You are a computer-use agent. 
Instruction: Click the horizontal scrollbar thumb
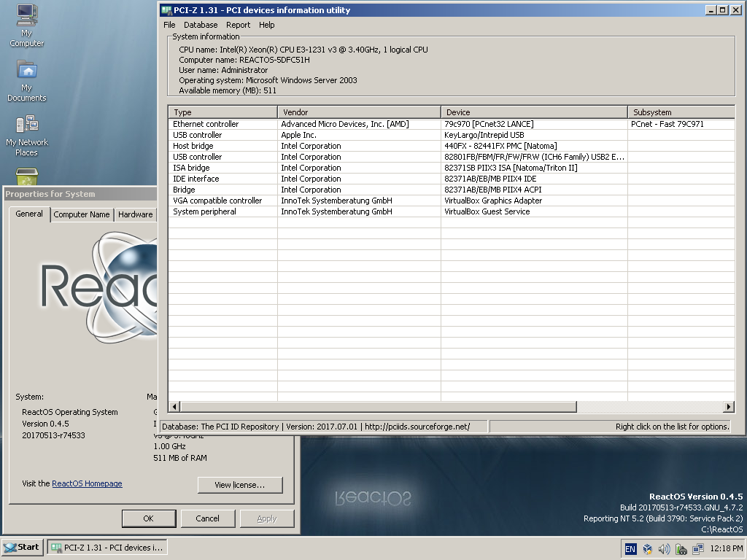379,407
